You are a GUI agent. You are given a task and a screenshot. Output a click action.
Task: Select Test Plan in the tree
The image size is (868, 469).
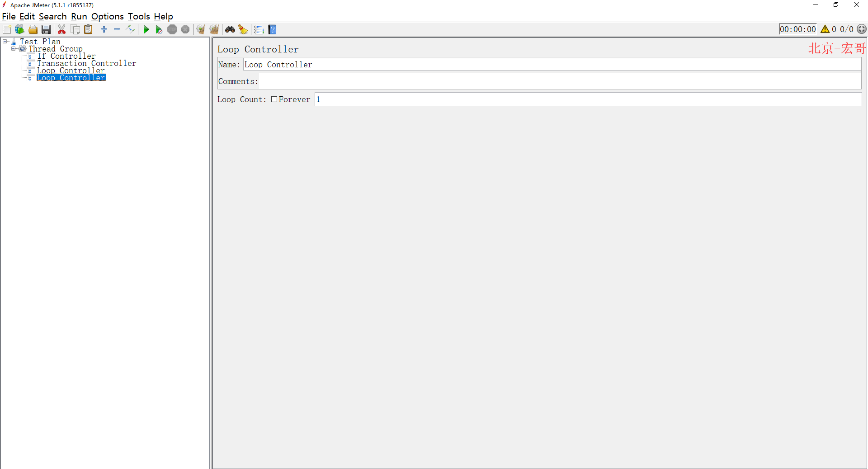[x=40, y=42]
